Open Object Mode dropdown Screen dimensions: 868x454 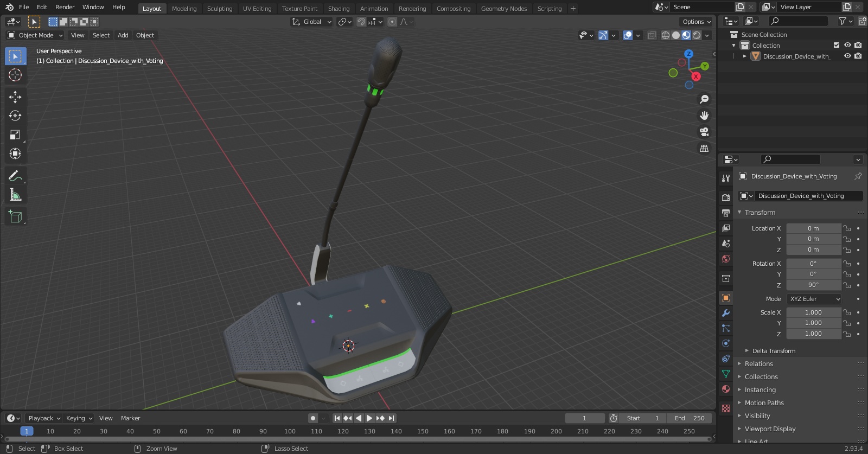[x=35, y=35]
